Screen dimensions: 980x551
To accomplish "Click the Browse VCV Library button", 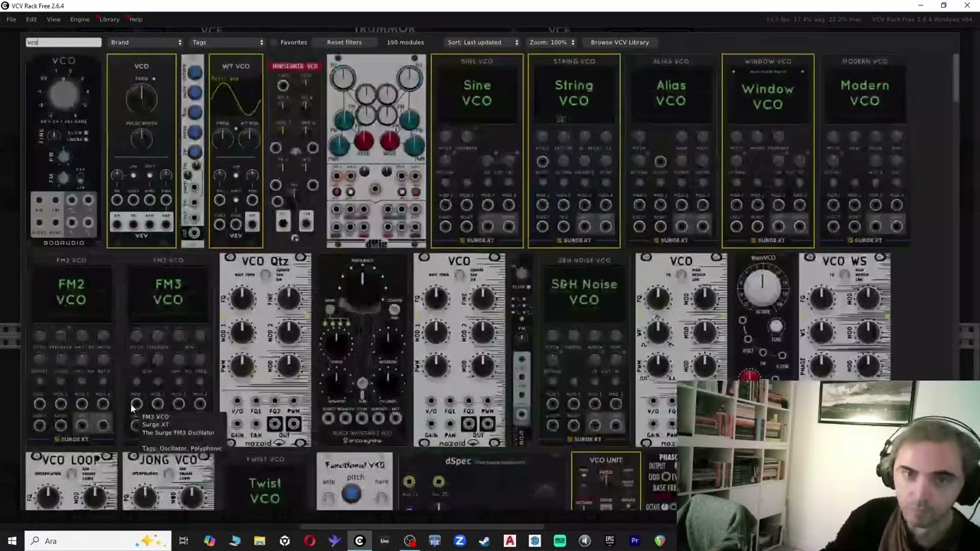I will click(x=619, y=42).
